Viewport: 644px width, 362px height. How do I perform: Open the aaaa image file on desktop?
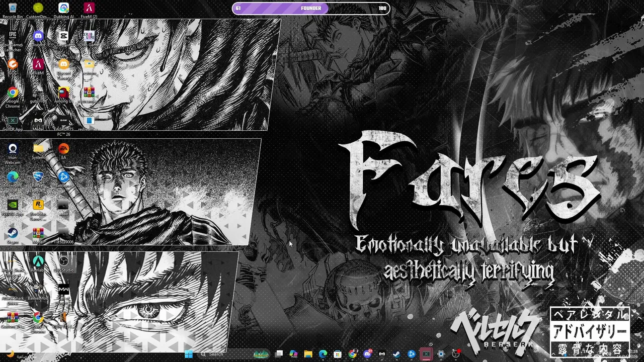point(63,207)
